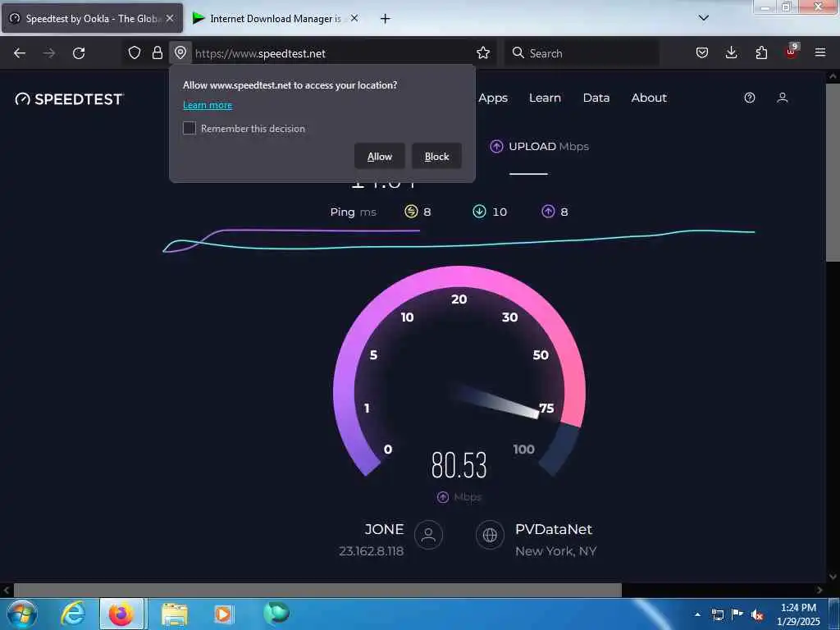Click the purple upload ping icon
Viewport: 840px width, 630px height.
point(547,212)
